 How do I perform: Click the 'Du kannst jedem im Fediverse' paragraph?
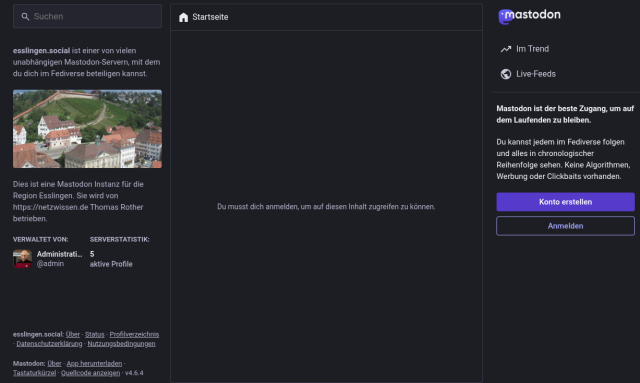point(563,159)
